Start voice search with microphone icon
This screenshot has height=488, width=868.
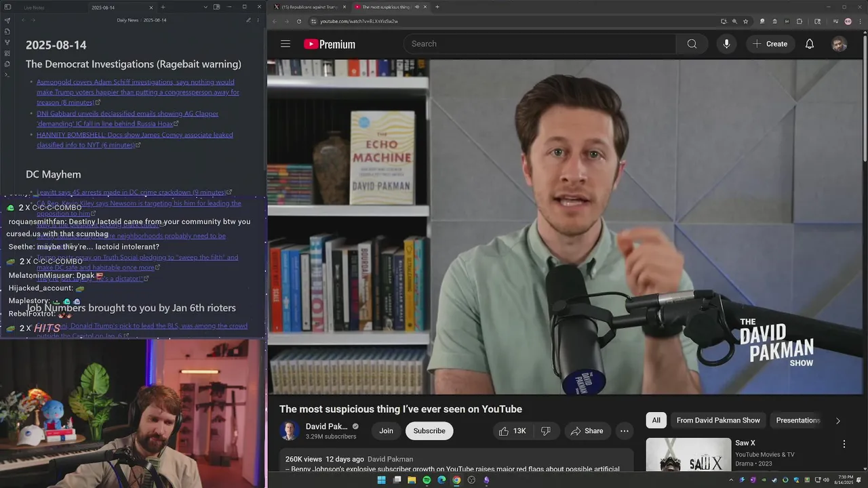726,44
